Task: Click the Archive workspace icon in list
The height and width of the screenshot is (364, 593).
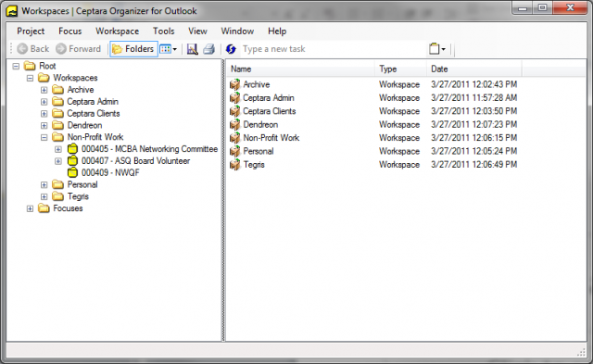Action: coord(234,84)
